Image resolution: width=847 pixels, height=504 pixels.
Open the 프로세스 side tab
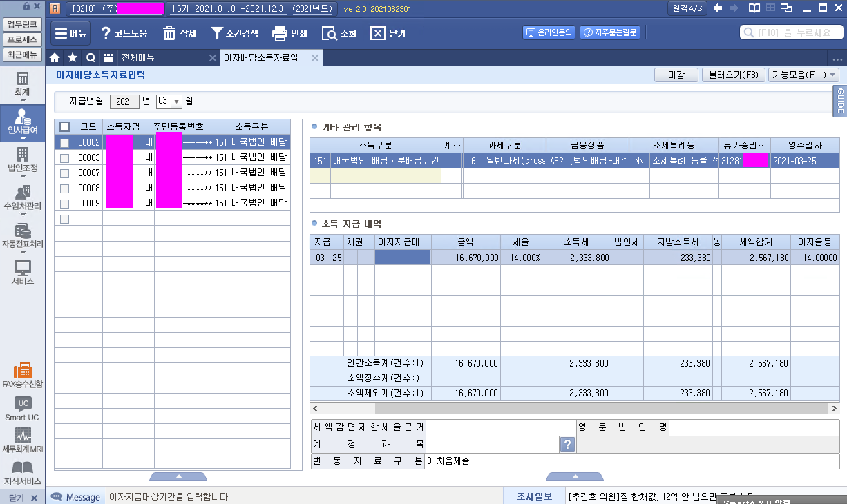click(23, 39)
